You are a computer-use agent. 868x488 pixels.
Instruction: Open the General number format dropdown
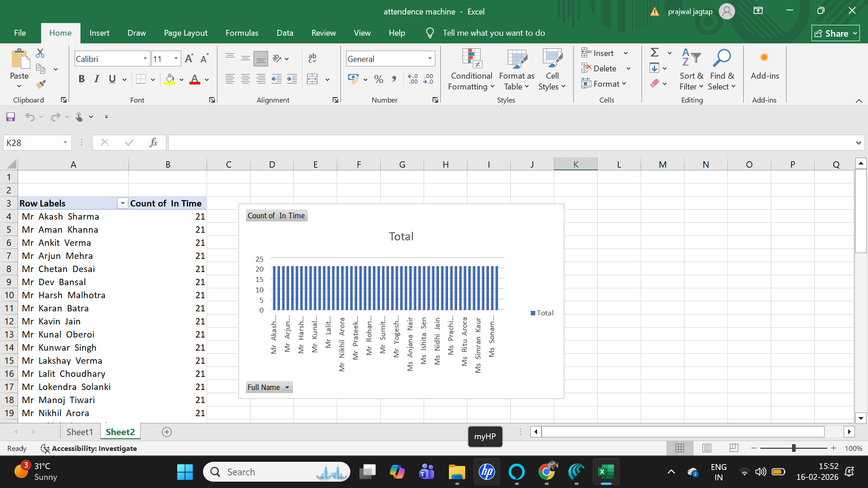[x=430, y=59]
